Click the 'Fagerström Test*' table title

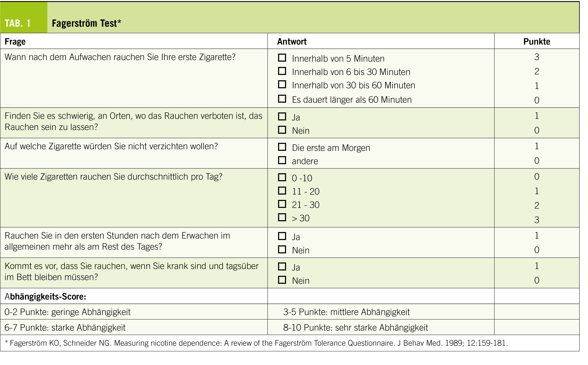[86, 23]
